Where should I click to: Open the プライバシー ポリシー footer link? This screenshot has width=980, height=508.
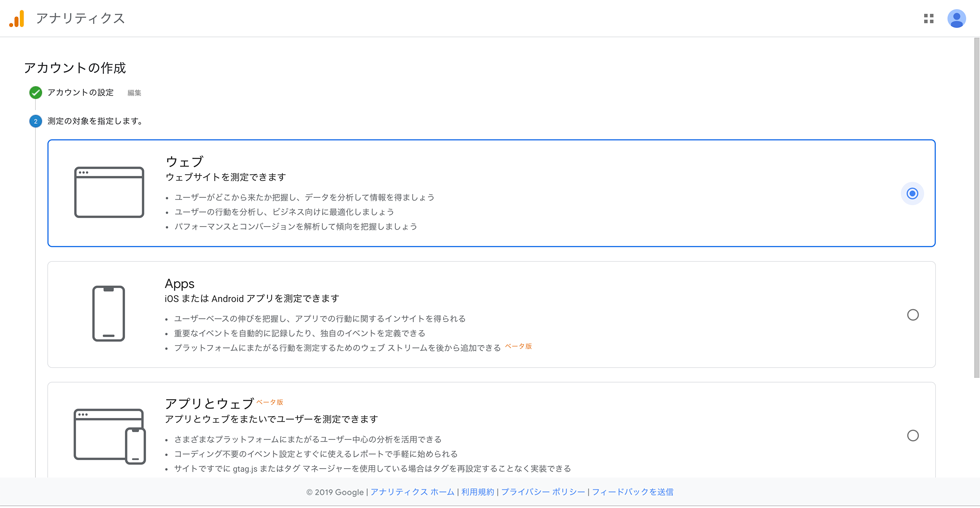[x=543, y=492]
